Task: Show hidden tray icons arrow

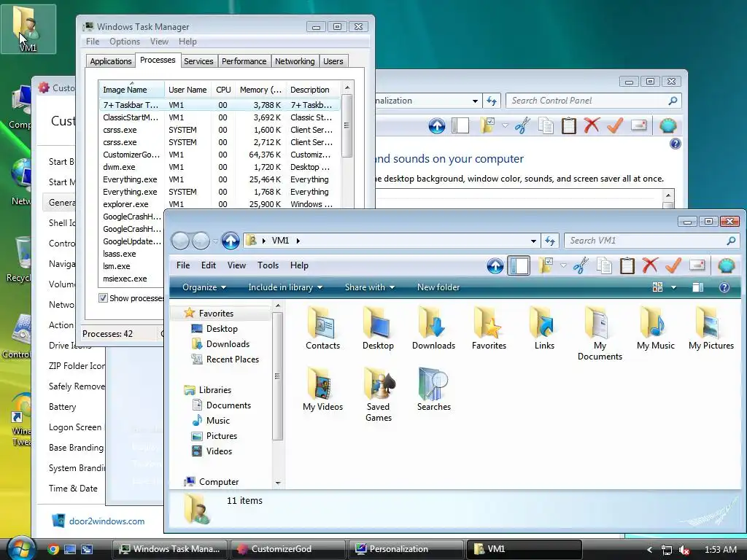Action: point(649,550)
